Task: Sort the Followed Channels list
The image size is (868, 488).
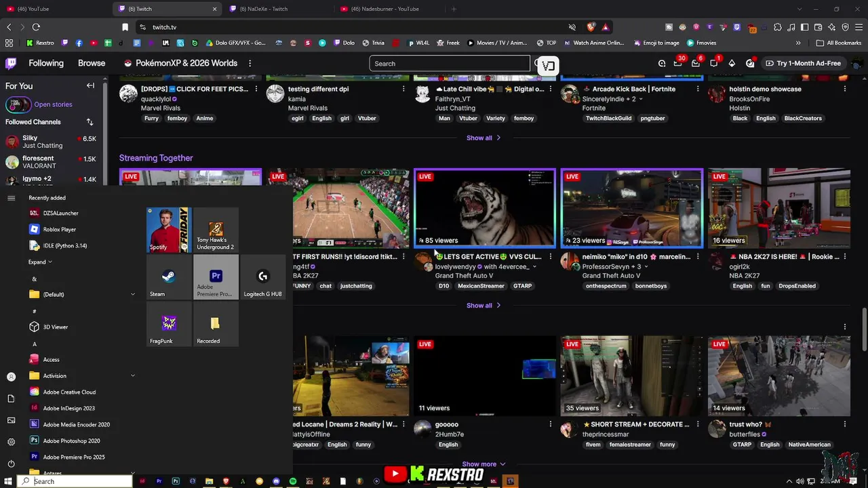Action: (x=90, y=122)
